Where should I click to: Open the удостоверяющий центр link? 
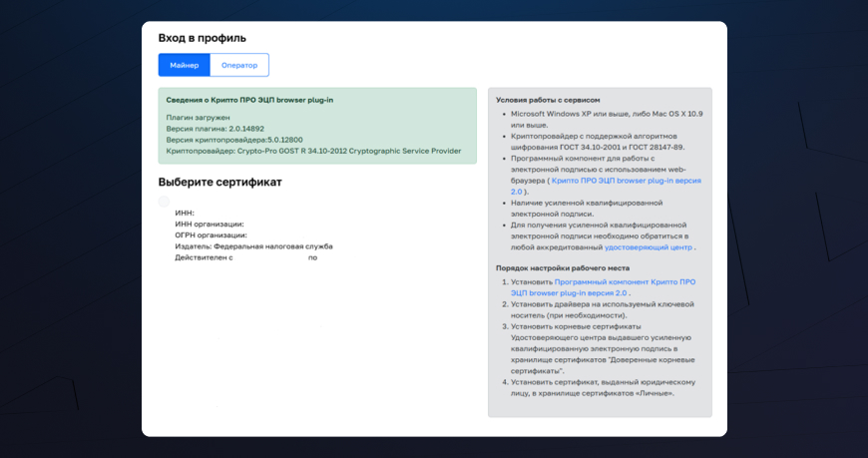pos(649,246)
